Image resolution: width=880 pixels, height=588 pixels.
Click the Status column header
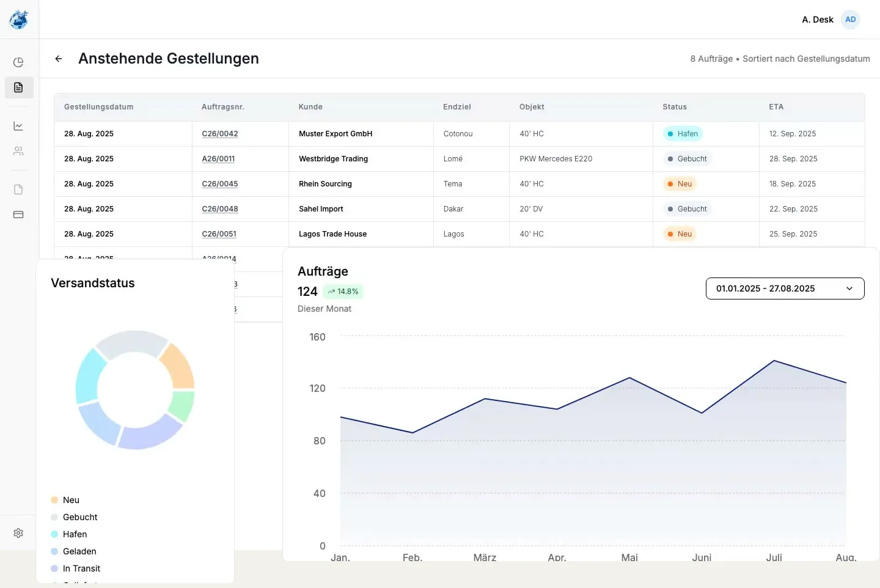(x=675, y=107)
